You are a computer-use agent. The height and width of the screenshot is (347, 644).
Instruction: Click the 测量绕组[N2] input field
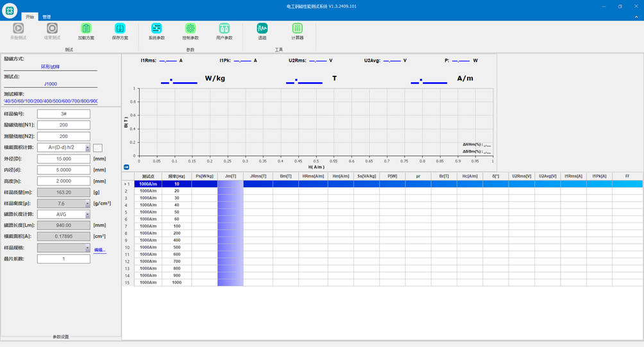point(64,137)
